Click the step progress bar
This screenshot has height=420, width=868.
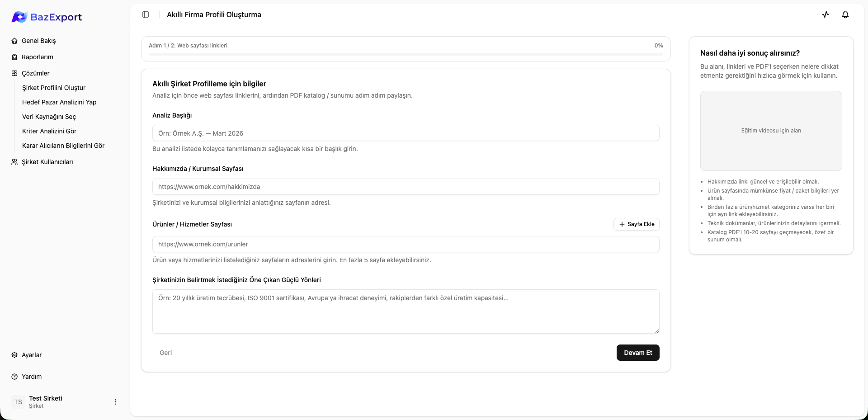point(406,54)
